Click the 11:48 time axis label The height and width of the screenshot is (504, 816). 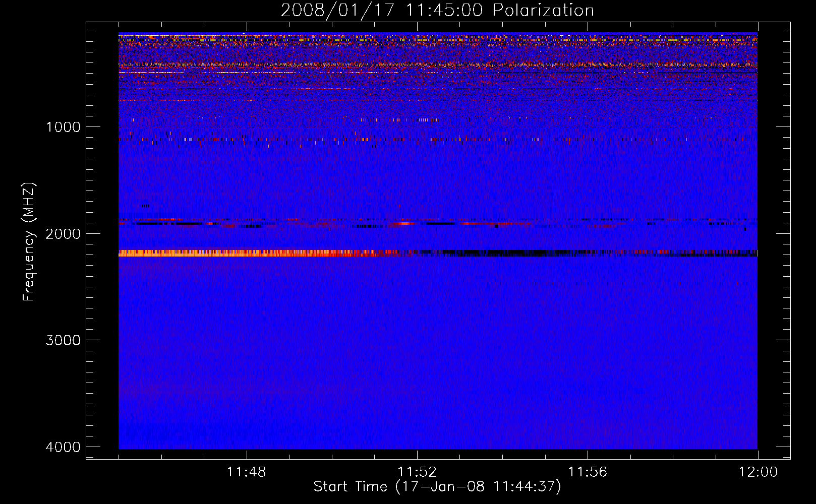pyautogui.click(x=247, y=472)
